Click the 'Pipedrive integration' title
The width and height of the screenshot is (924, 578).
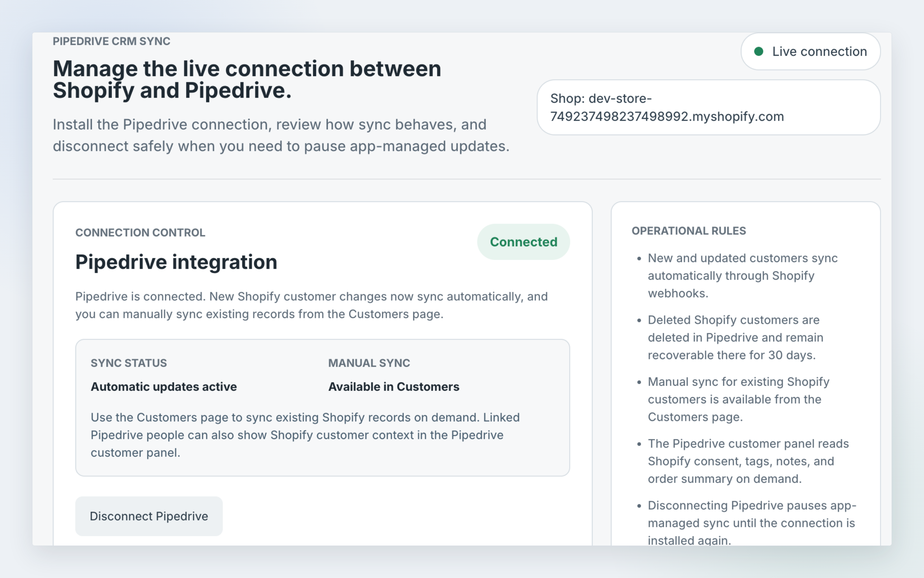pyautogui.click(x=176, y=262)
